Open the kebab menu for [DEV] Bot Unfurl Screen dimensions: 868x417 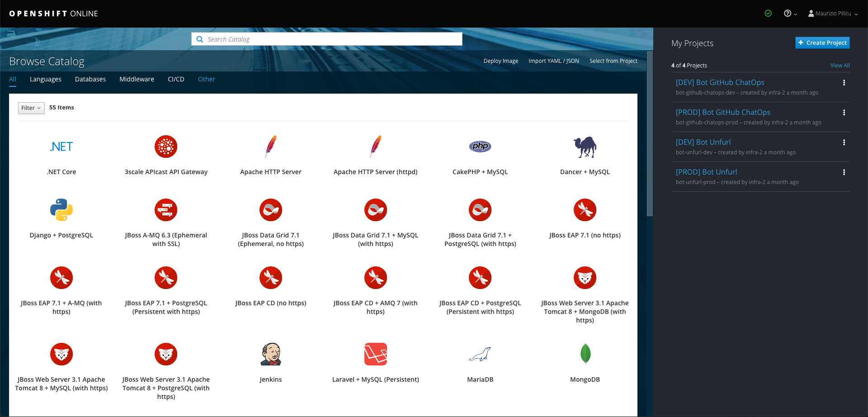pos(845,142)
